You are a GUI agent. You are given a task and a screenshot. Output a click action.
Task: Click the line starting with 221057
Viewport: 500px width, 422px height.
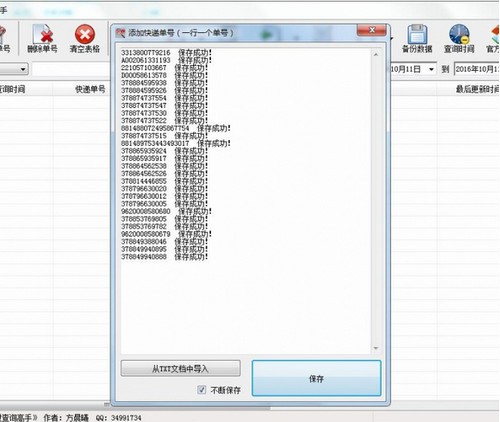click(164, 68)
